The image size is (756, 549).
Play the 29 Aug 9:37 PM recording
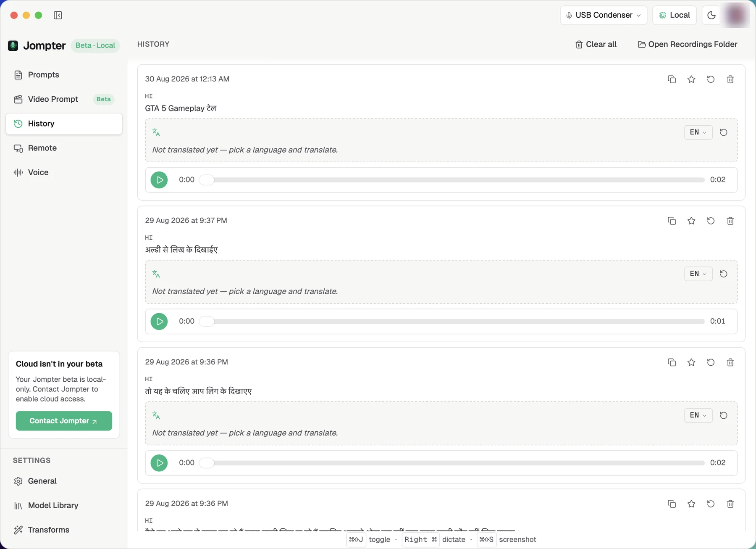159,322
